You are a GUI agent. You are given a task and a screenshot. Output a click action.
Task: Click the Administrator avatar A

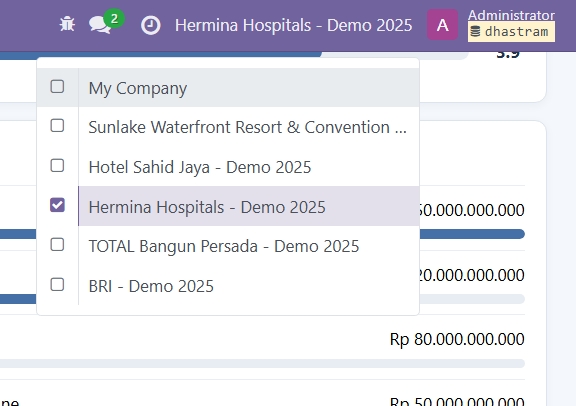(442, 25)
